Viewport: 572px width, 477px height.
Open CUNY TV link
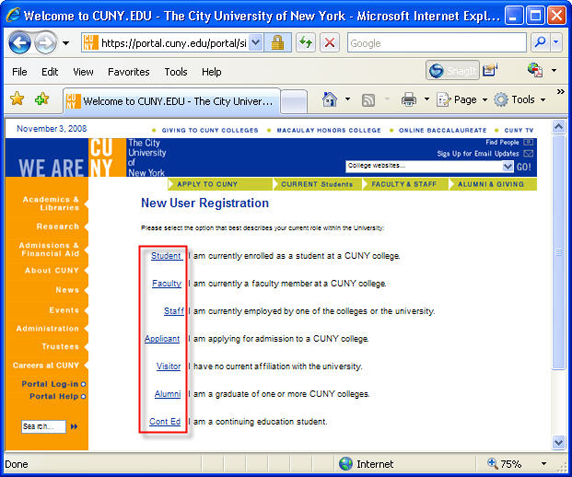[519, 130]
